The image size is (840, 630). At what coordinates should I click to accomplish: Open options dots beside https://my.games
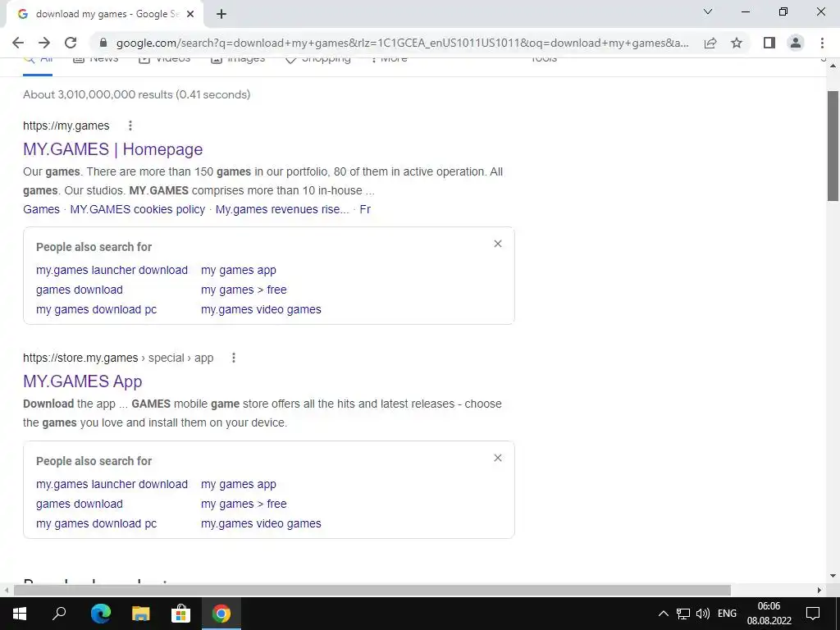click(130, 126)
